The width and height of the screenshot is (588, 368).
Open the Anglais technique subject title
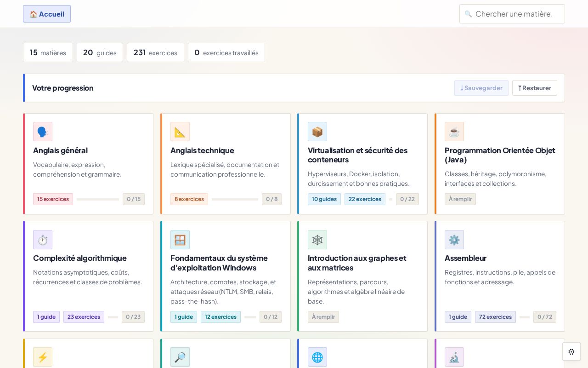pos(202,150)
